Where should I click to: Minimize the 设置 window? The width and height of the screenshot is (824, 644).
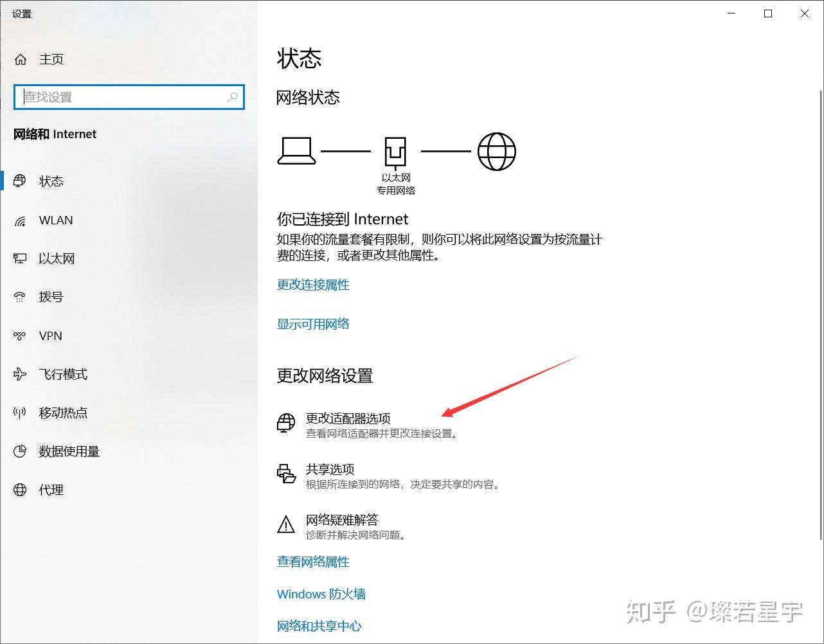point(731,13)
